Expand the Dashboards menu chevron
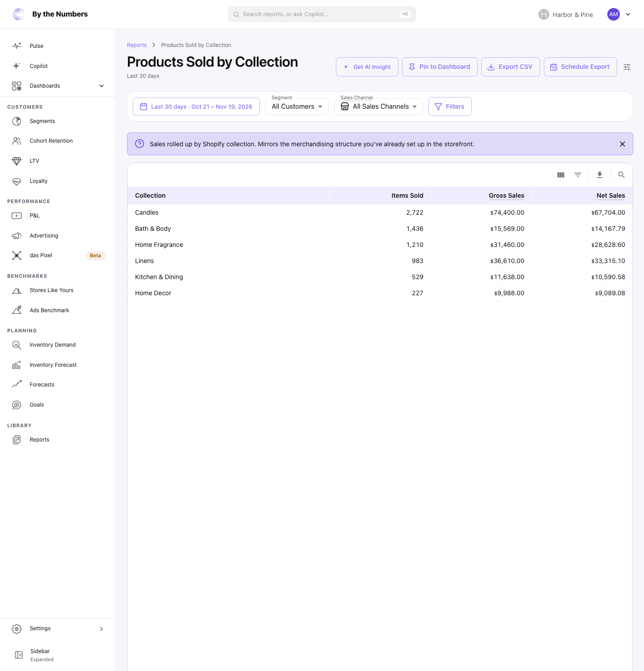Image resolution: width=644 pixels, height=671 pixels. (102, 86)
